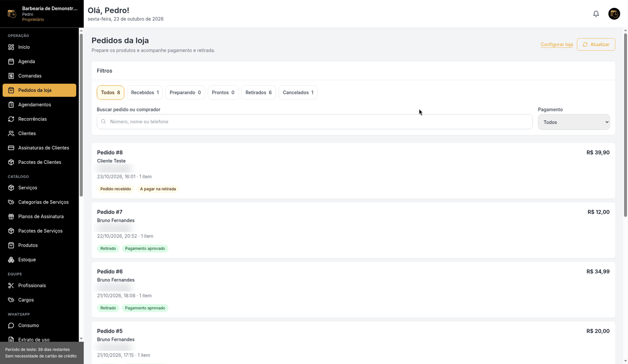The image size is (628, 364).
Task: Filter orders by Preparando 0
Action: point(185,93)
